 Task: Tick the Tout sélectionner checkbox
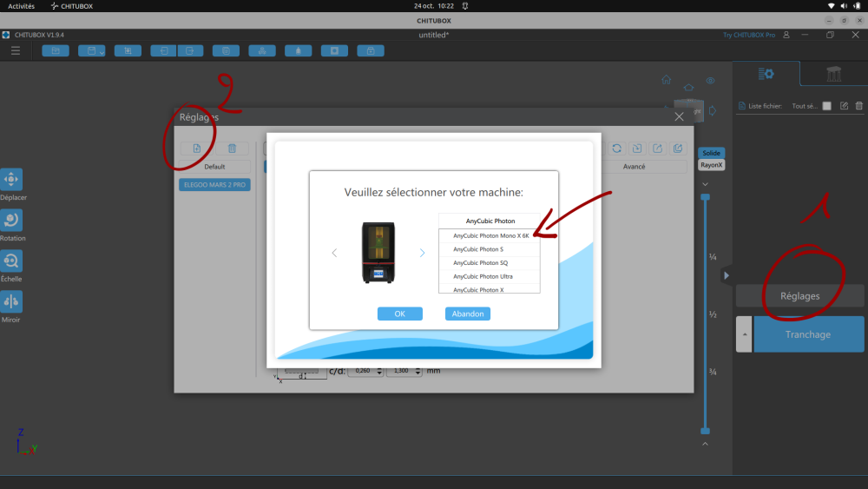tap(826, 106)
